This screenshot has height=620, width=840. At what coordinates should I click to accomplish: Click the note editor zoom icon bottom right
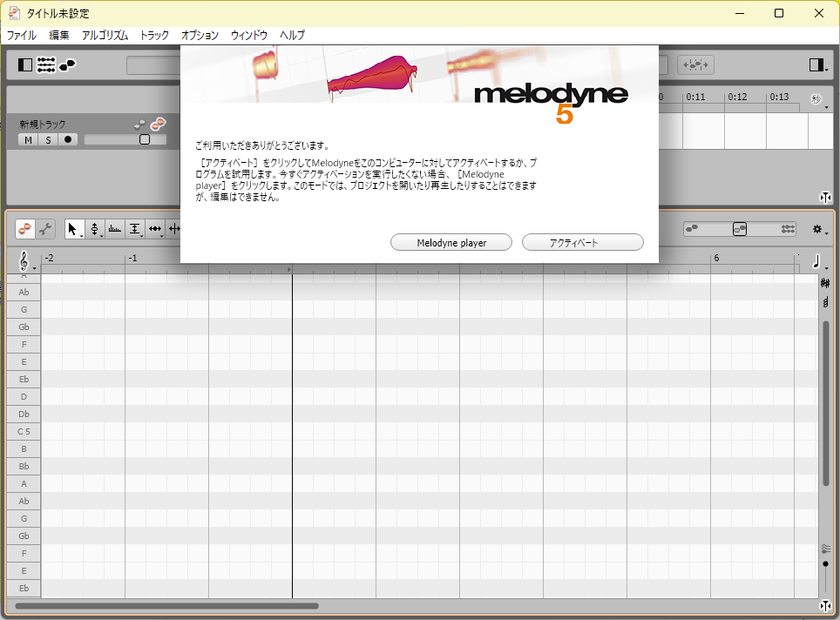[x=825, y=606]
